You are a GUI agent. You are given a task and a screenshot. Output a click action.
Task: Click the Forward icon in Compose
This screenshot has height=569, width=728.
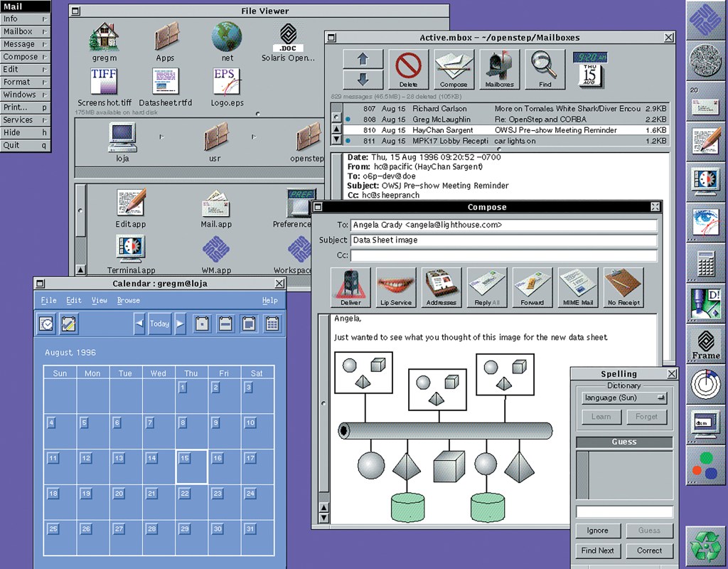click(x=532, y=287)
